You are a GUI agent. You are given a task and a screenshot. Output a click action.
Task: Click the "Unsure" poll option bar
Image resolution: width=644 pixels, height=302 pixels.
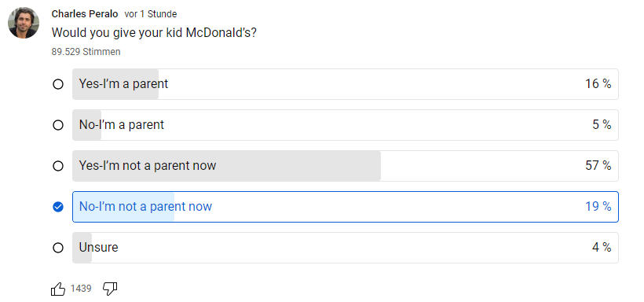[346, 247]
